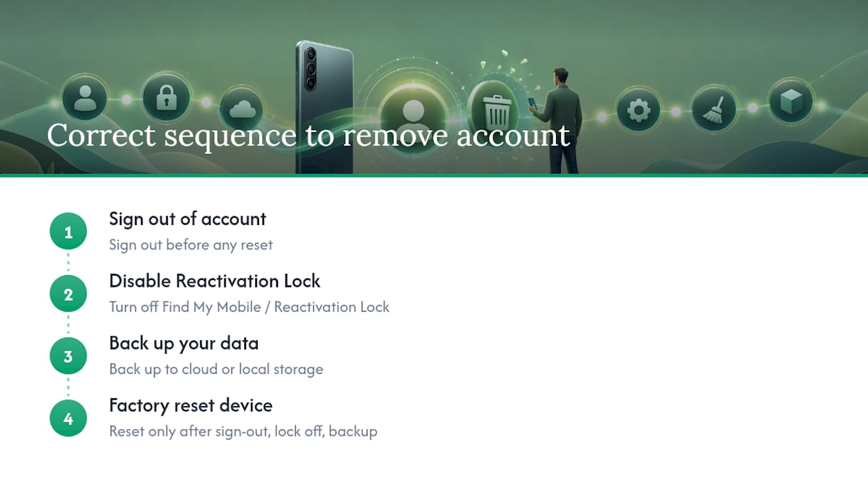
Task: Click the trash can icon
Action: click(497, 108)
